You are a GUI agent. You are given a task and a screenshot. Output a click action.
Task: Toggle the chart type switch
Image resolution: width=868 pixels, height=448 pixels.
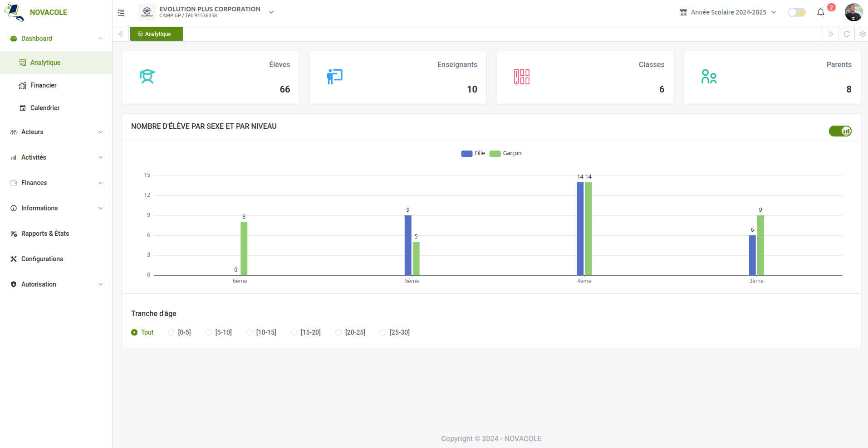click(840, 131)
